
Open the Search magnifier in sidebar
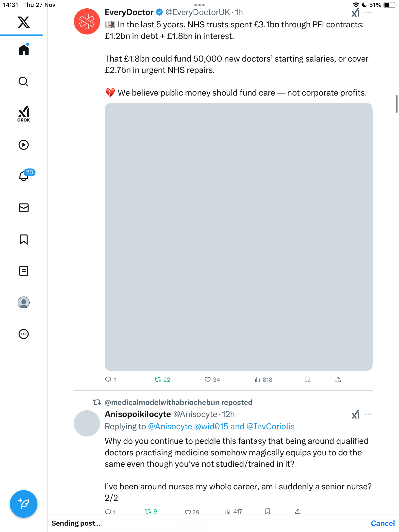click(x=24, y=82)
